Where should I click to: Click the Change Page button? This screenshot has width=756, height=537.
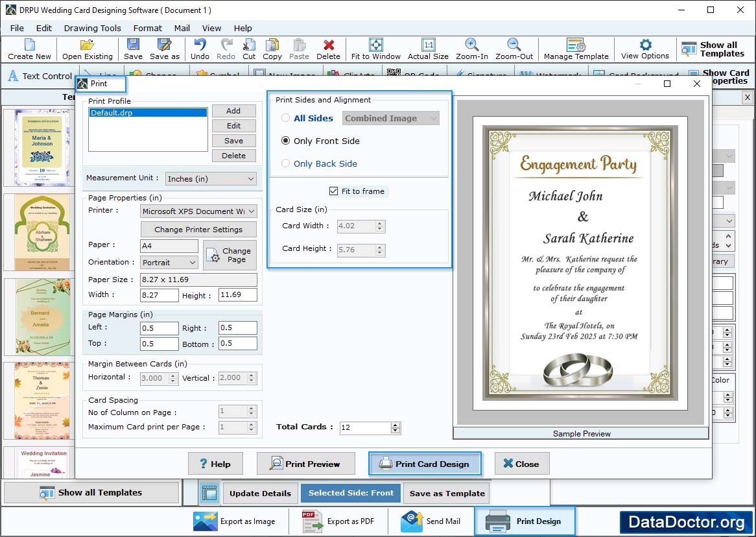pyautogui.click(x=230, y=256)
